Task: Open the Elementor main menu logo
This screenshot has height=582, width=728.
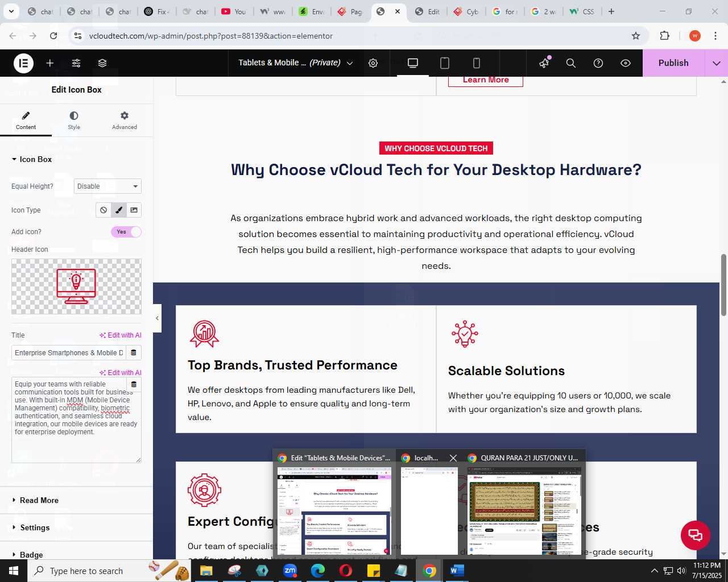Action: pos(23,63)
